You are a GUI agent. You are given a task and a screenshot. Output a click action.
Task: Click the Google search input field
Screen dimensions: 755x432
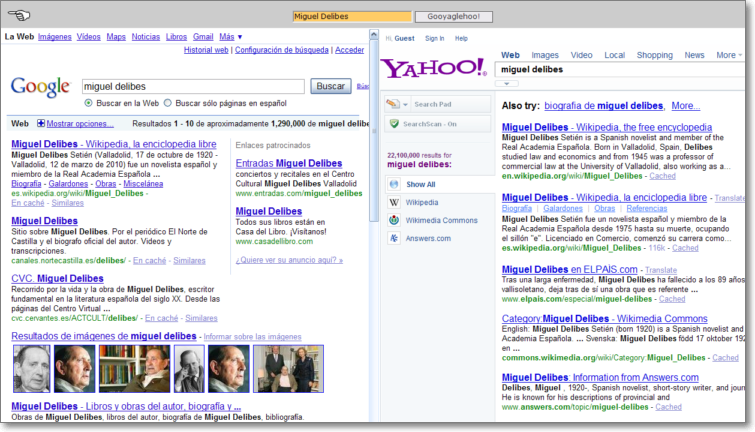tap(193, 86)
